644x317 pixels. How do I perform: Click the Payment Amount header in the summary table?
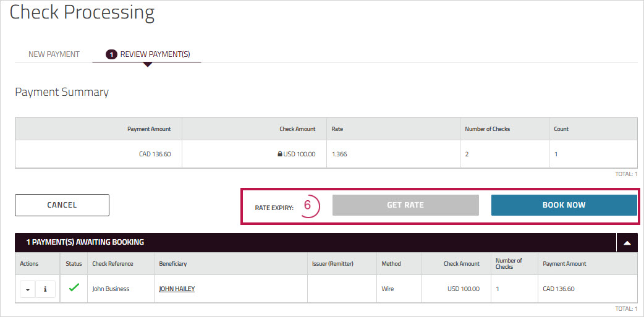click(149, 129)
